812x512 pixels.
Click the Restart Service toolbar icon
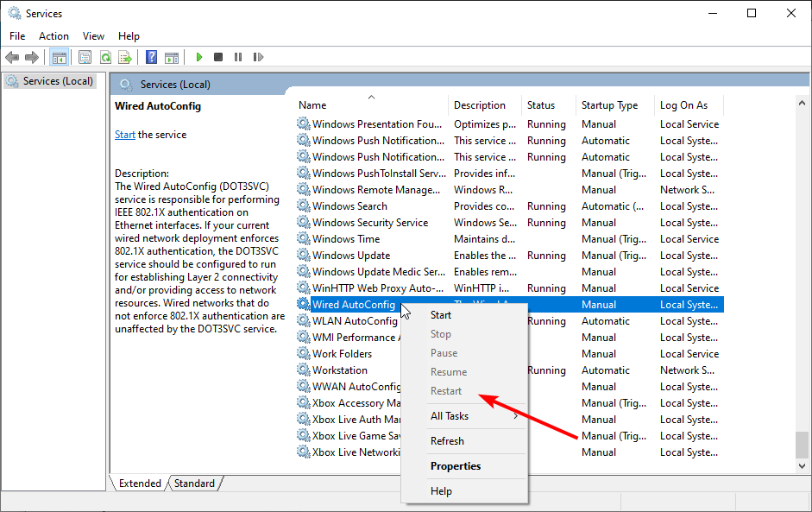[258, 57]
